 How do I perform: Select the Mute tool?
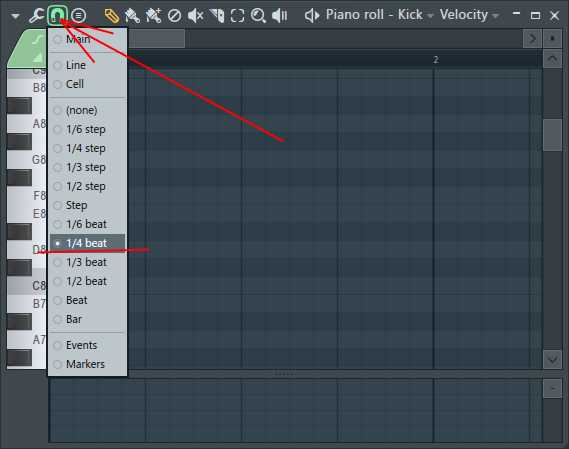(x=195, y=16)
